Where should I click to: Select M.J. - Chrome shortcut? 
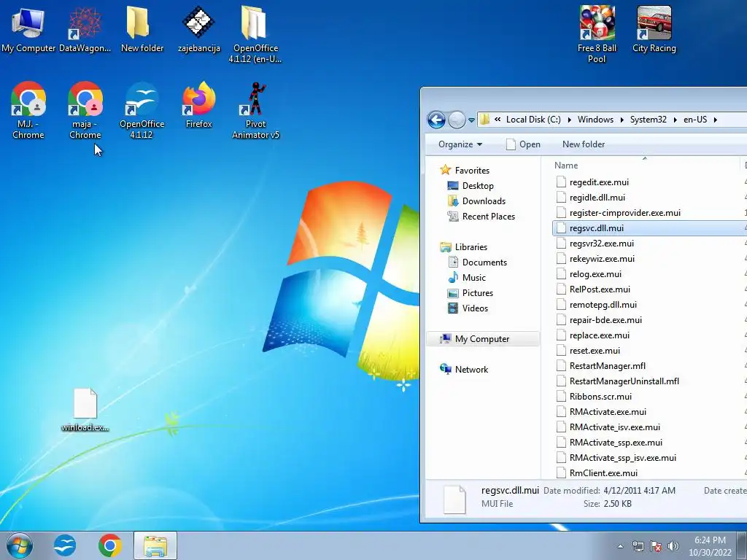(x=28, y=110)
